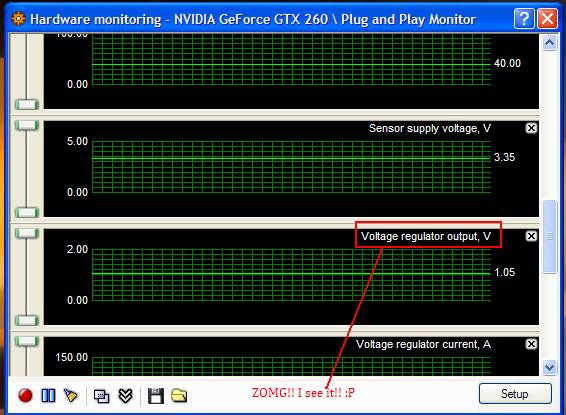Click the capture screenshot windows icon

click(101, 396)
